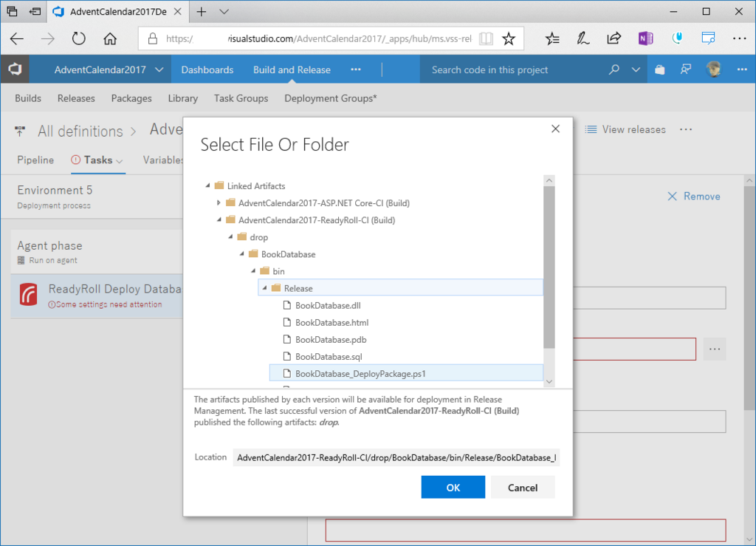The image size is (756, 546).
Task: Click the browser Back arrow
Action: [17, 38]
